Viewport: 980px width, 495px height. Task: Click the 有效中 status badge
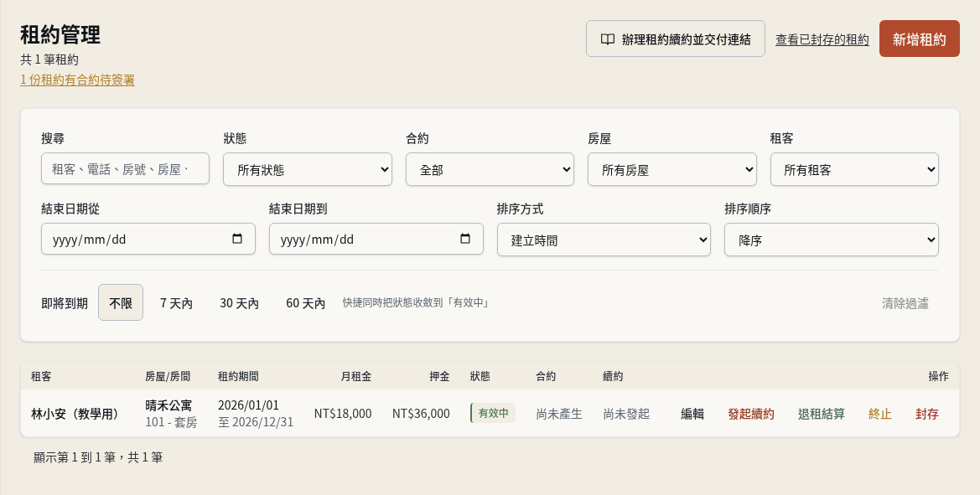[x=493, y=413]
